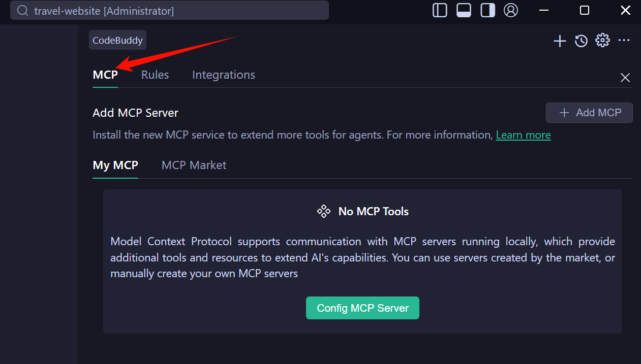Toggle the primary sidebar layout icon
The image size is (641, 364).
(440, 10)
